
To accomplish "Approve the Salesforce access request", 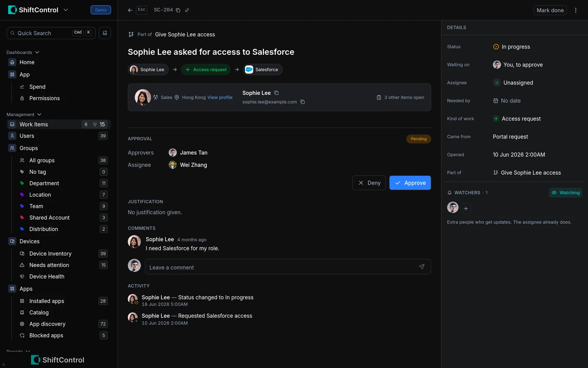I will (410, 183).
